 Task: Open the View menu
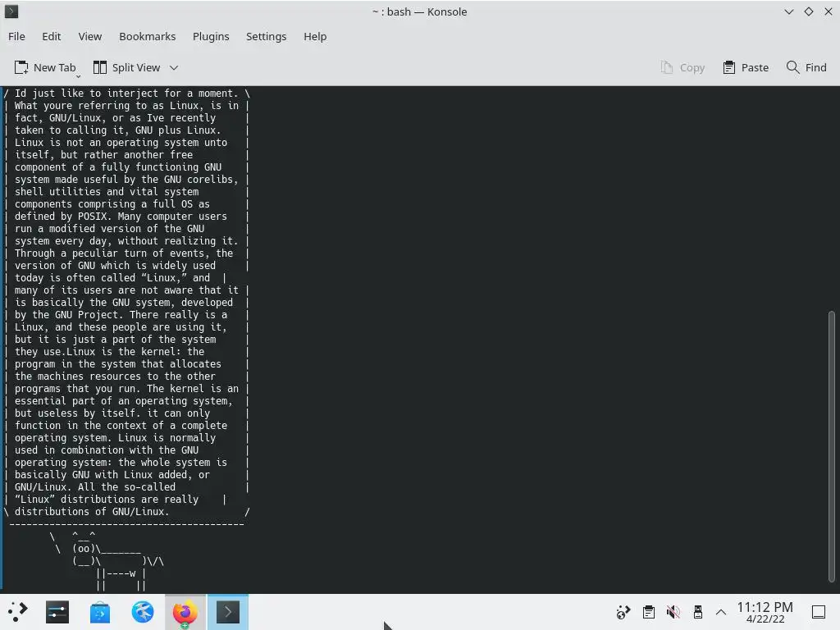90,36
